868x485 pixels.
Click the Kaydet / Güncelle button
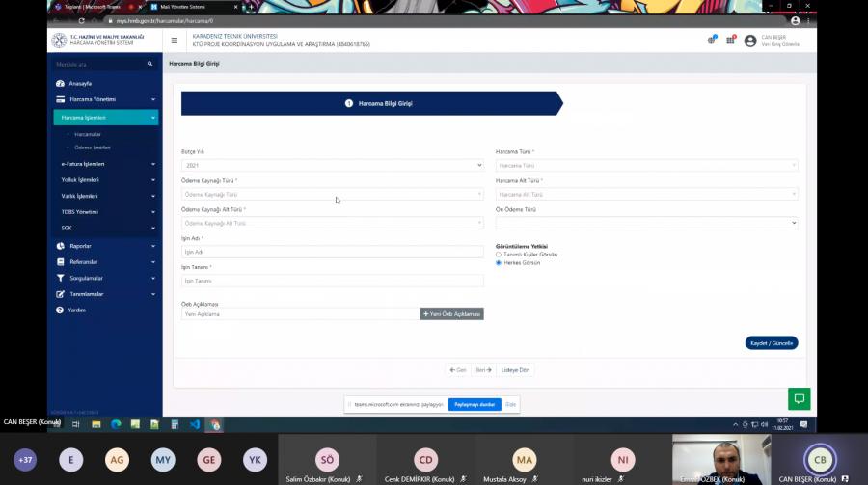(x=772, y=343)
